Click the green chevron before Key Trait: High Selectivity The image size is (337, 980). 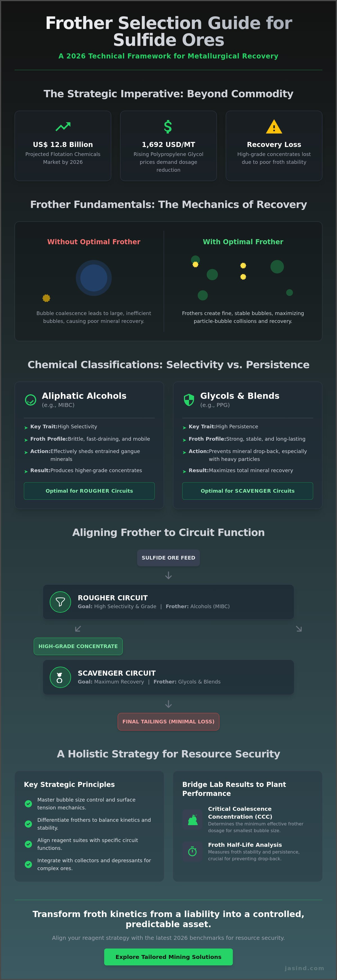(x=26, y=428)
